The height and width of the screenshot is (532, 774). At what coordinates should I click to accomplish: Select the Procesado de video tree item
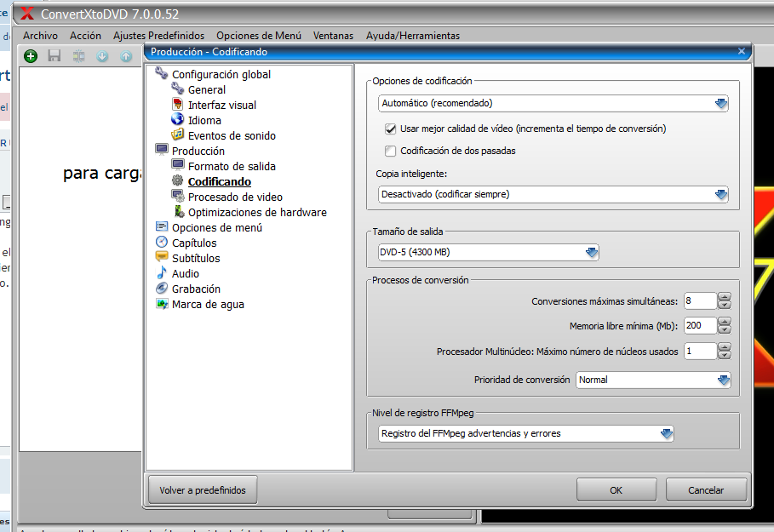[236, 197]
